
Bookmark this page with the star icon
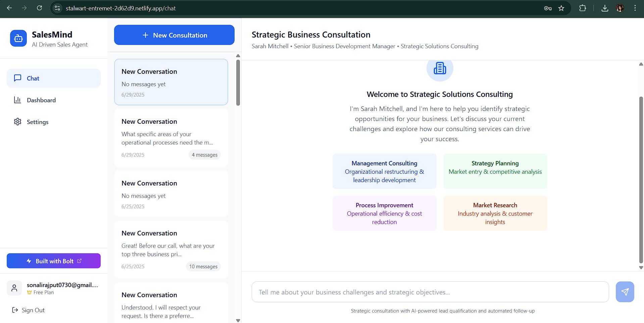tap(561, 8)
